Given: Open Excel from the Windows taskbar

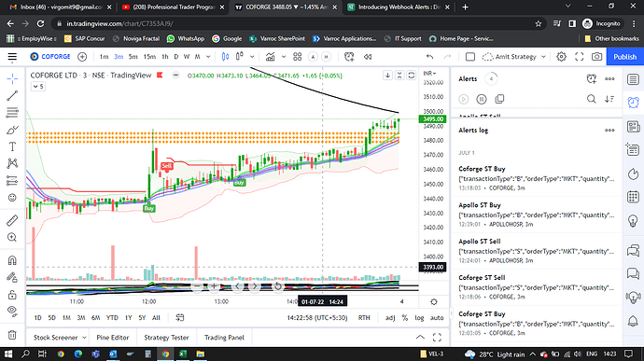Looking at the screenshot, I should [183, 354].
